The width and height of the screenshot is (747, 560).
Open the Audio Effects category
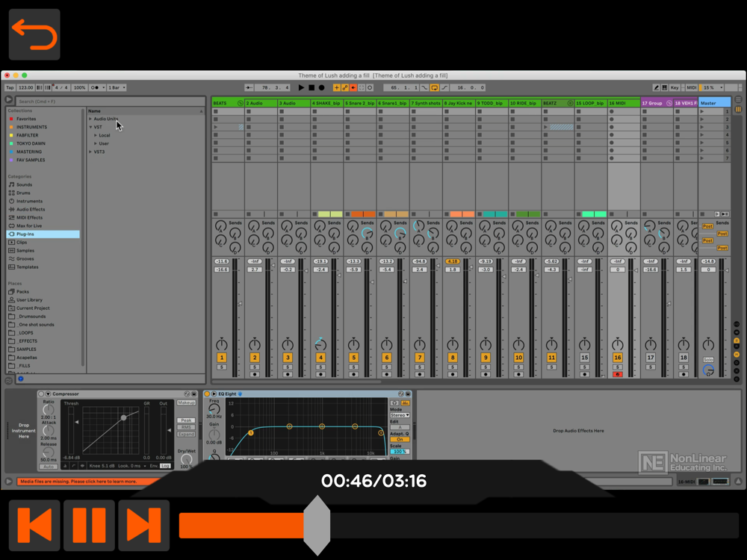31,210
